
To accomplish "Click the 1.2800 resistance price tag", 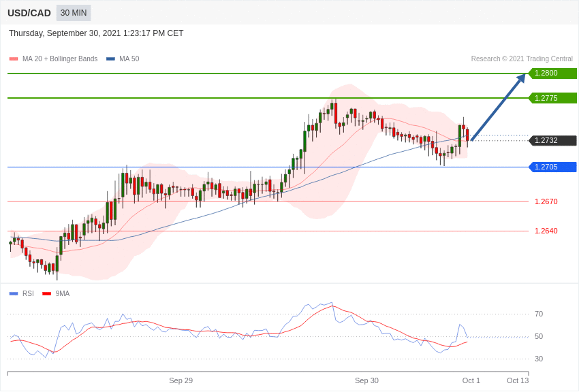I will (553, 73).
